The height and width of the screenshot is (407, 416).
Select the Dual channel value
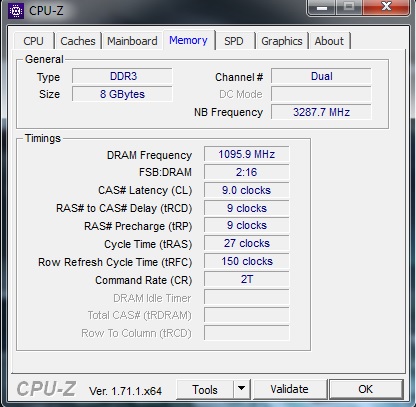pos(321,76)
